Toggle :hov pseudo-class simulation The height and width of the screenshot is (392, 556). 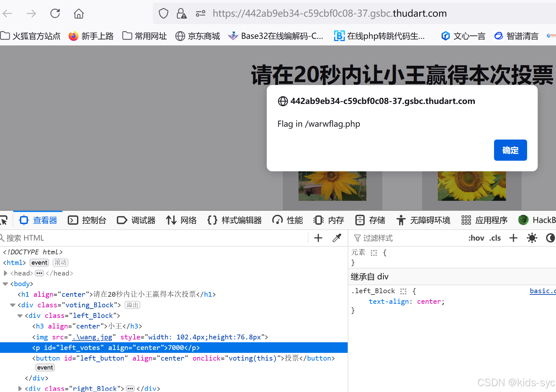pyautogui.click(x=476, y=238)
